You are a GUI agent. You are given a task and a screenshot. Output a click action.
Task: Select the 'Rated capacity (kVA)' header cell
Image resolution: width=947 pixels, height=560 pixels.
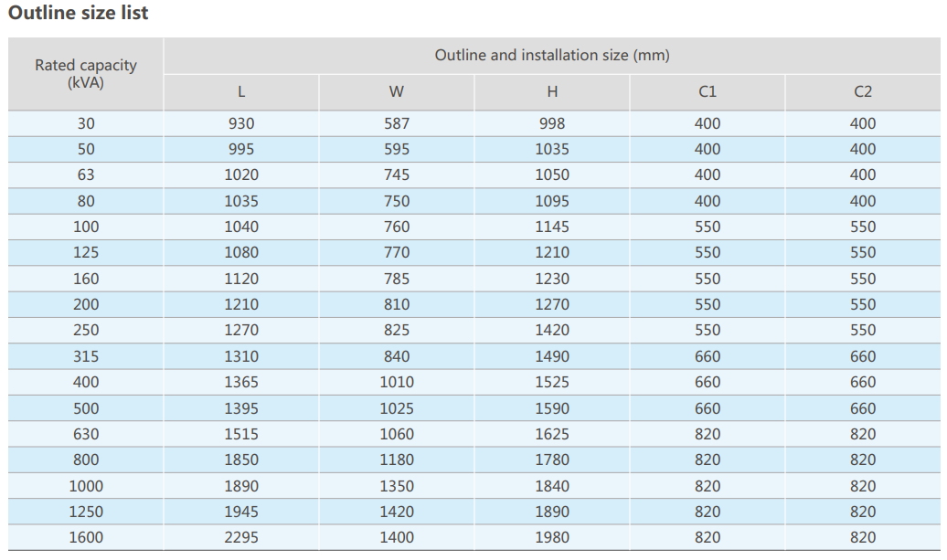(x=86, y=74)
